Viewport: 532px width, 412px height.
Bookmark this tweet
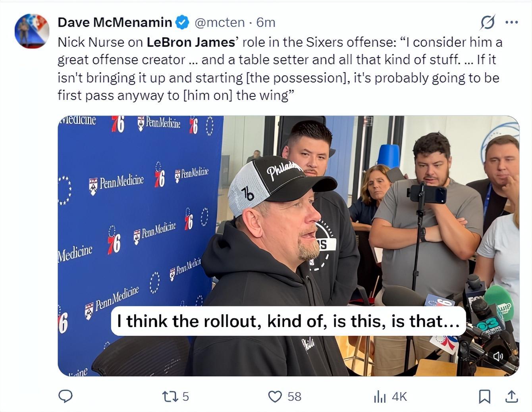point(484,396)
